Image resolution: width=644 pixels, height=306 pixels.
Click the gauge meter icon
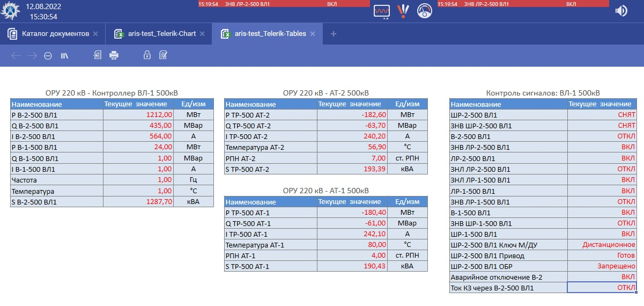pos(424,11)
